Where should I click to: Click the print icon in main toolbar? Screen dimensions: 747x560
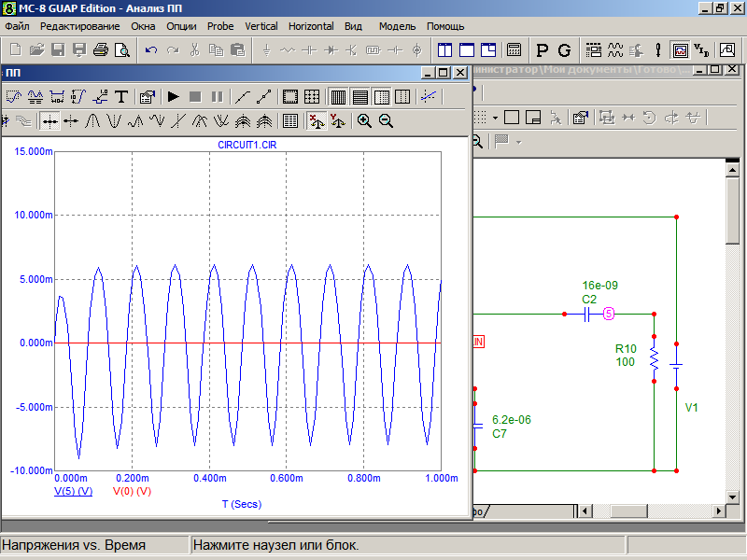[101, 49]
